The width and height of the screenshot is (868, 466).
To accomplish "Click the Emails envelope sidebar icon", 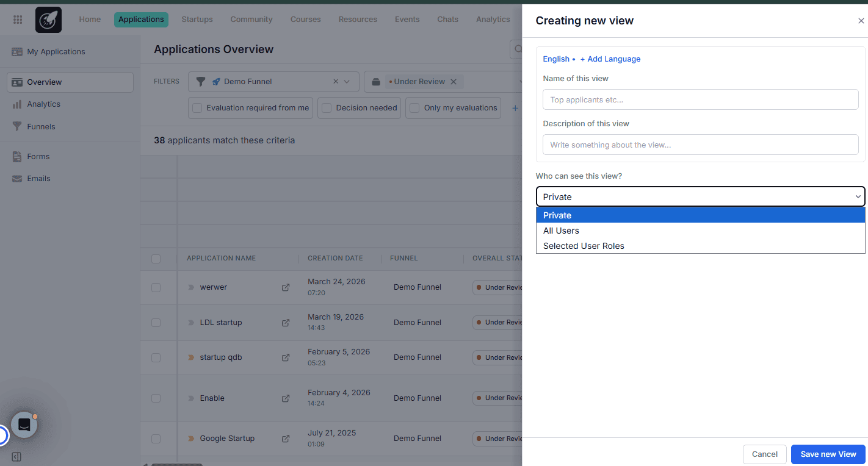I will [17, 179].
